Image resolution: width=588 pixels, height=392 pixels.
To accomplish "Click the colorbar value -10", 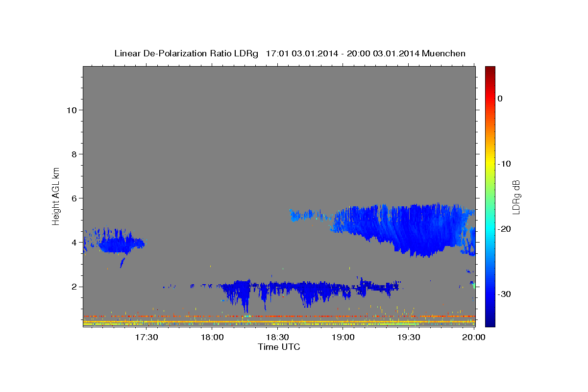I will click(505, 164).
